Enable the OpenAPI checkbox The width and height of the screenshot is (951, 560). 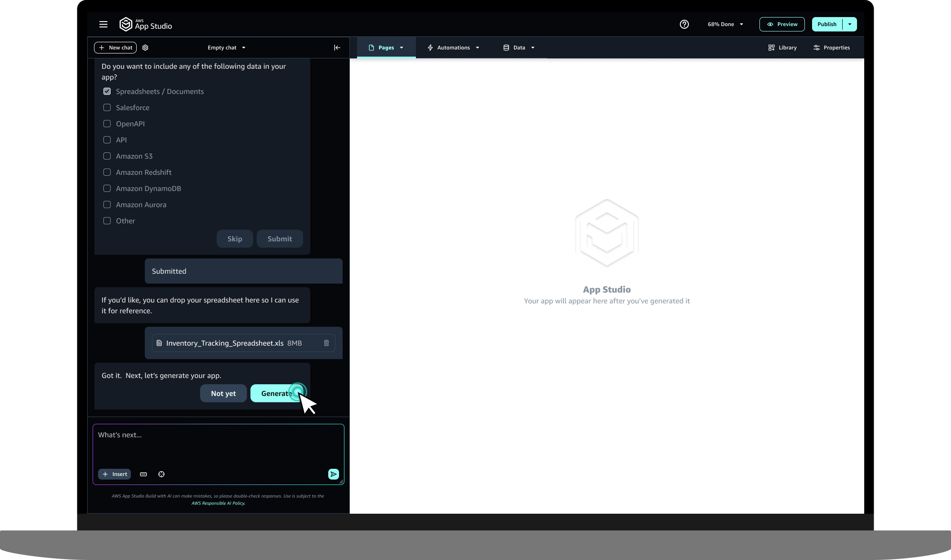click(107, 124)
